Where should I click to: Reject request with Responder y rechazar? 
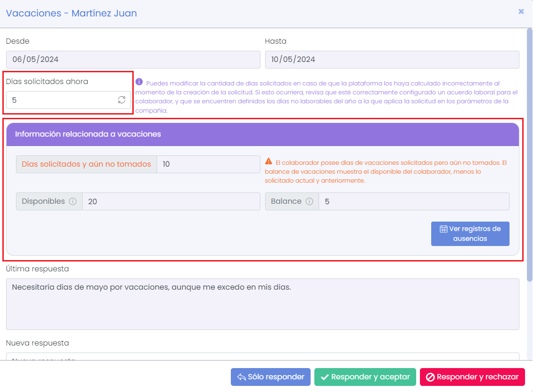472,377
